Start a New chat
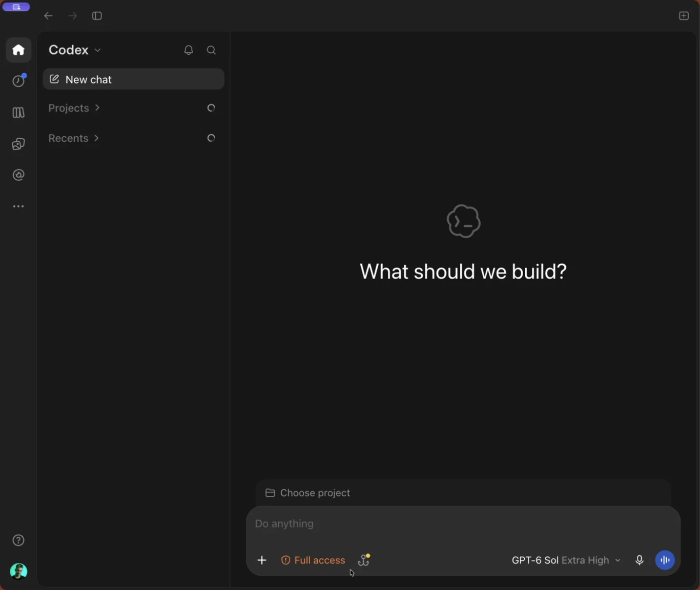Viewport: 700px width, 590px height. pyautogui.click(x=133, y=79)
